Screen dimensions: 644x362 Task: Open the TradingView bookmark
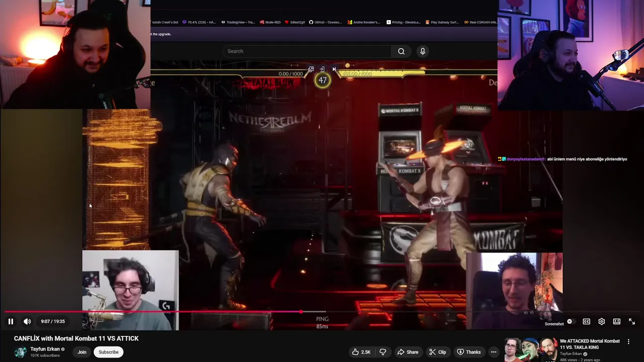pyautogui.click(x=238, y=22)
